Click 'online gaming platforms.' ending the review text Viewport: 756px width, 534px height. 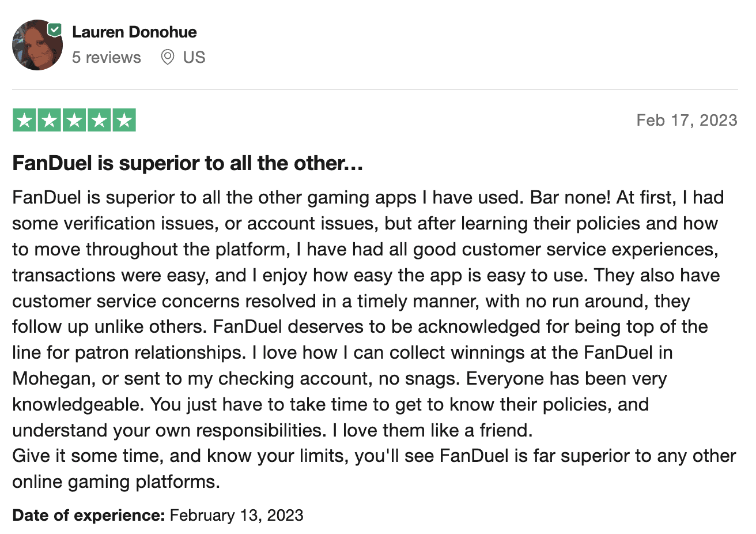[116, 482]
